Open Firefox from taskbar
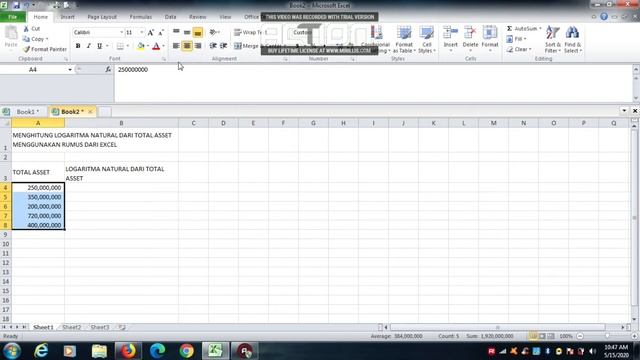640x360 pixels. click(128, 351)
